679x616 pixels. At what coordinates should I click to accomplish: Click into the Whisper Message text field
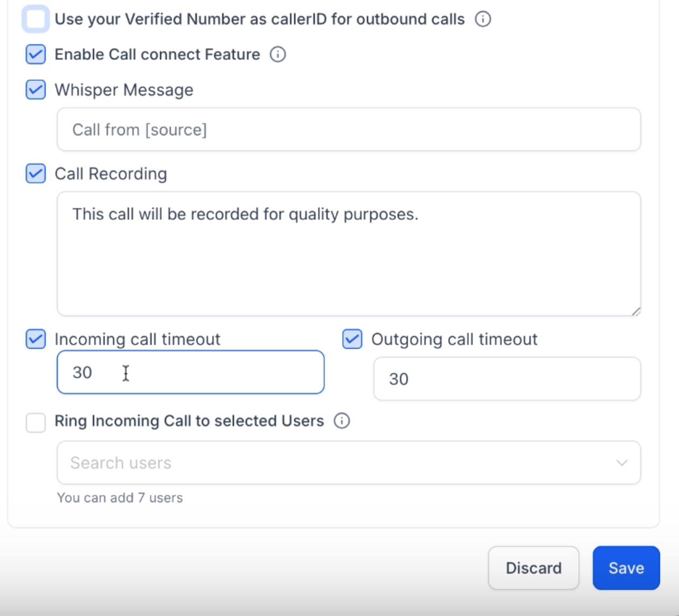pyautogui.click(x=349, y=129)
